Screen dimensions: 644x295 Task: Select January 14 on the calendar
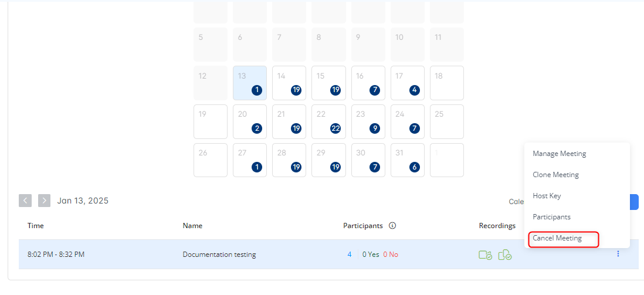point(289,83)
